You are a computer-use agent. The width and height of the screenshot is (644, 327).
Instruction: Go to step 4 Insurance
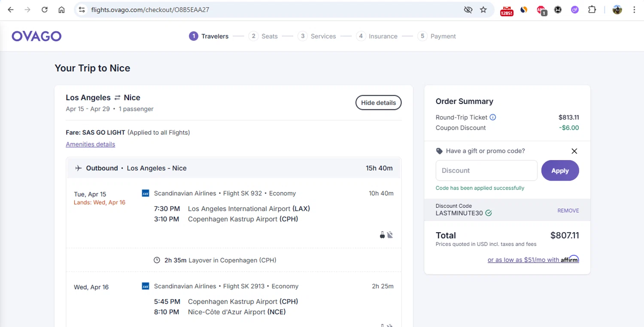pos(377,36)
